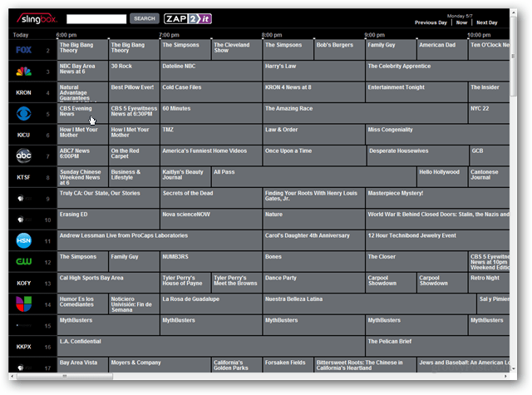Select the KKPX channel 16 logo
Image resolution: width=532 pixels, height=395 pixels.
(24, 347)
